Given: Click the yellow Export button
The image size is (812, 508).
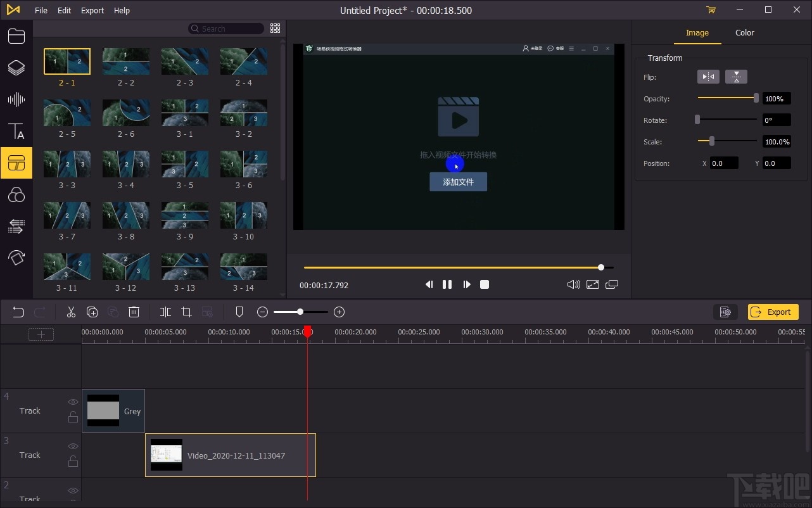Looking at the screenshot, I should (x=773, y=312).
